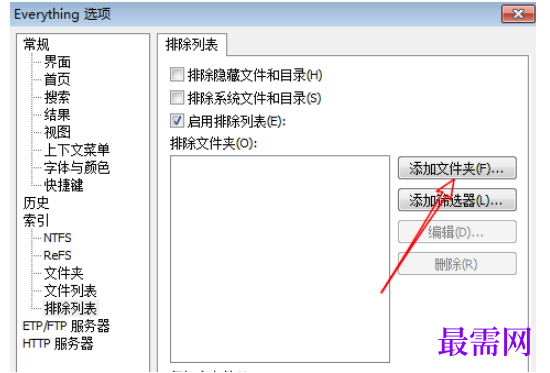Click the disabled 删除(R) button
This screenshot has height=373, width=550.
[x=457, y=264]
